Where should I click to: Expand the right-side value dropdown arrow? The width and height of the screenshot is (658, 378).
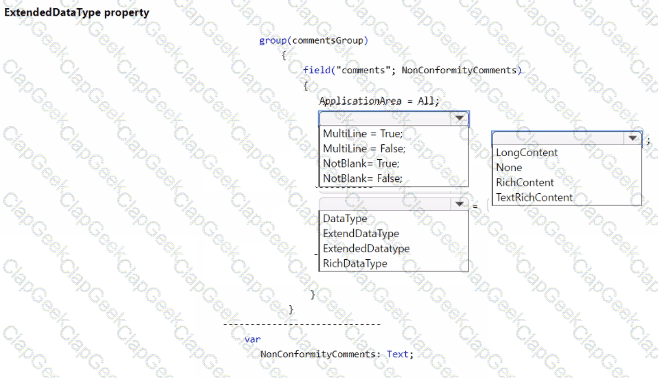pyautogui.click(x=632, y=138)
